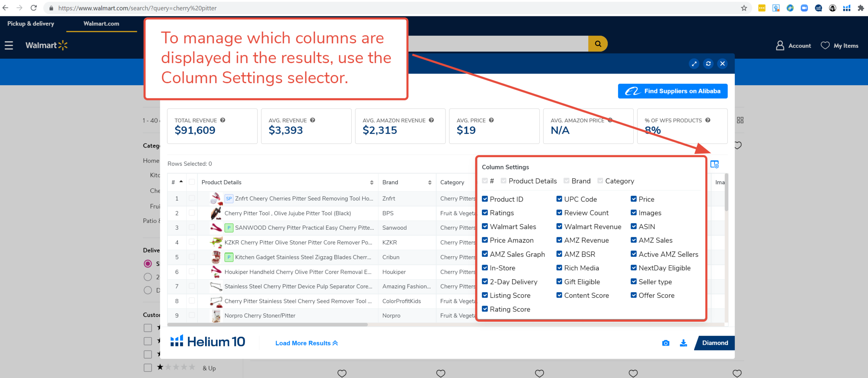Open the Walmart hamburger menu
868x378 pixels.
click(9, 45)
